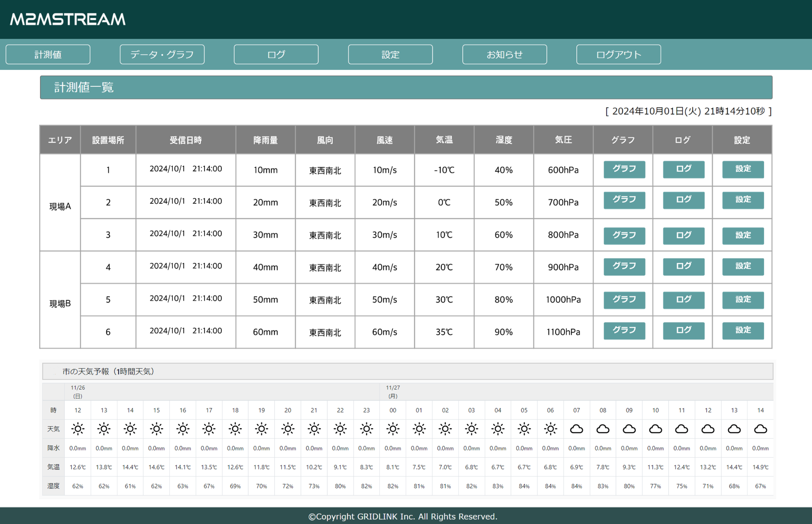Click the 受信日時 column header
Screen dimensions: 812x524
(x=186, y=140)
